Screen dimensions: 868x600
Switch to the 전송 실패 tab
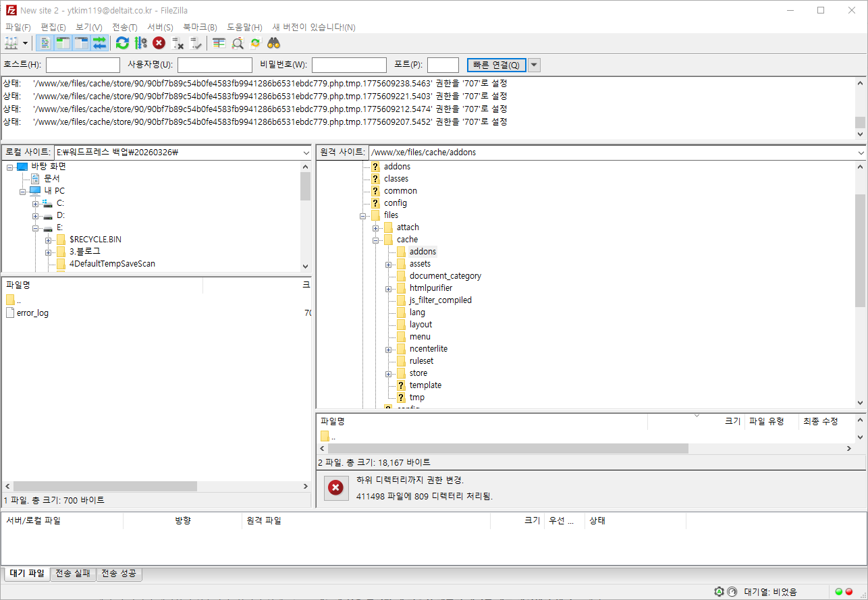[x=73, y=574]
